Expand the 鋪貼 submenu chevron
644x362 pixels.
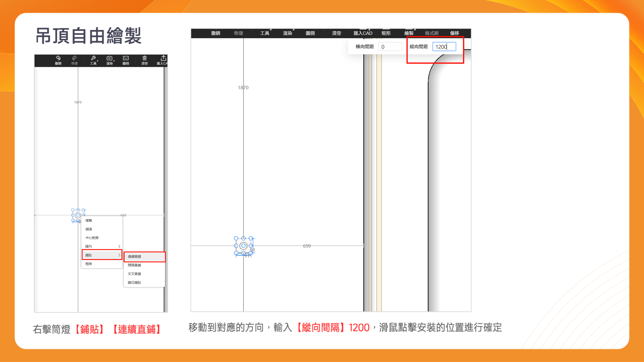pos(119,255)
